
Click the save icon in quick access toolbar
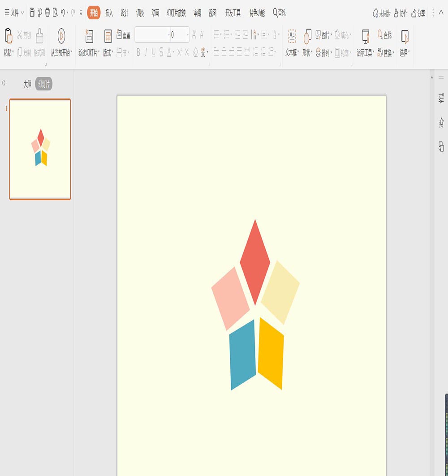click(x=32, y=13)
